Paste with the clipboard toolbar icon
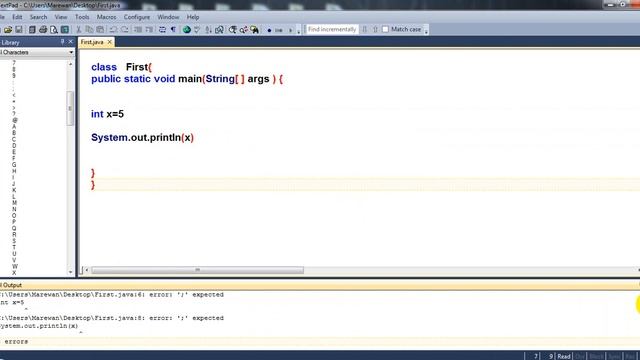Screen dimensions: 640x360 [x=100, y=29]
